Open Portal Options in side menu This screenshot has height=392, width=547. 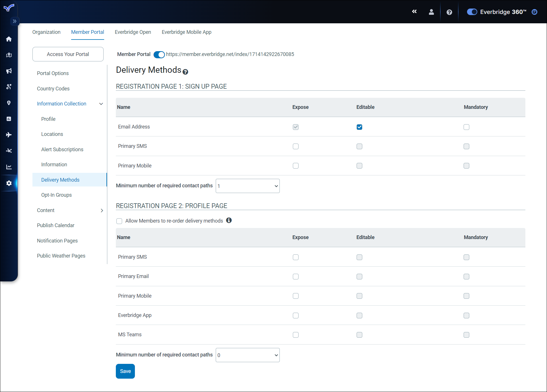53,73
